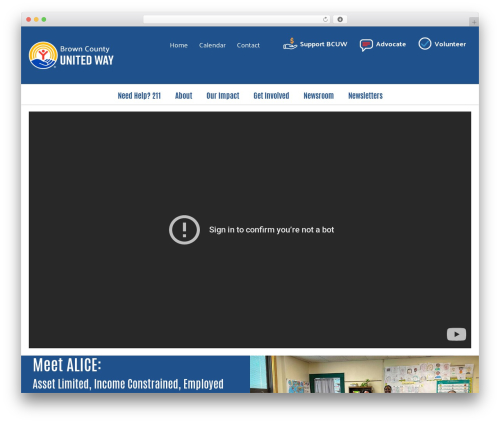Reload the page with the browser refresh icon
The width and height of the screenshot is (500, 423).
(x=325, y=19)
